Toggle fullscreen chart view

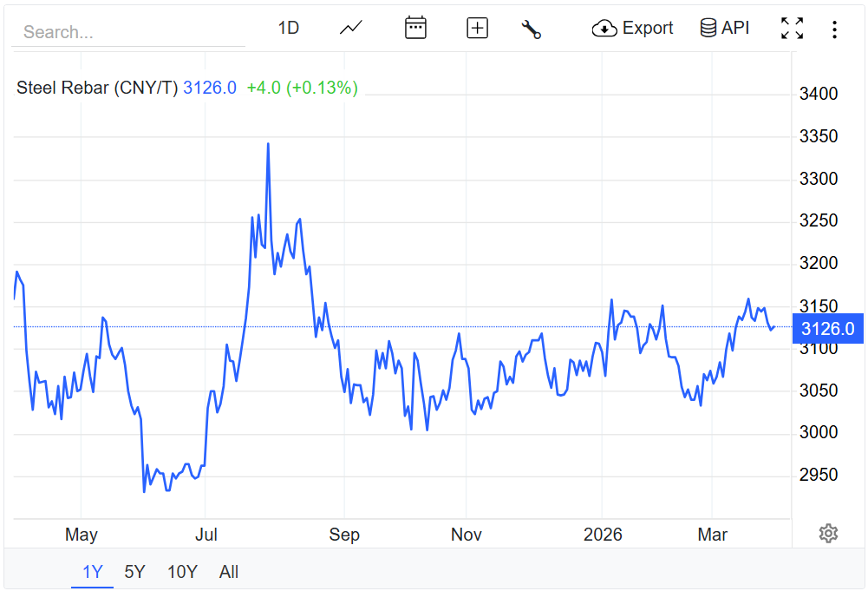click(792, 29)
